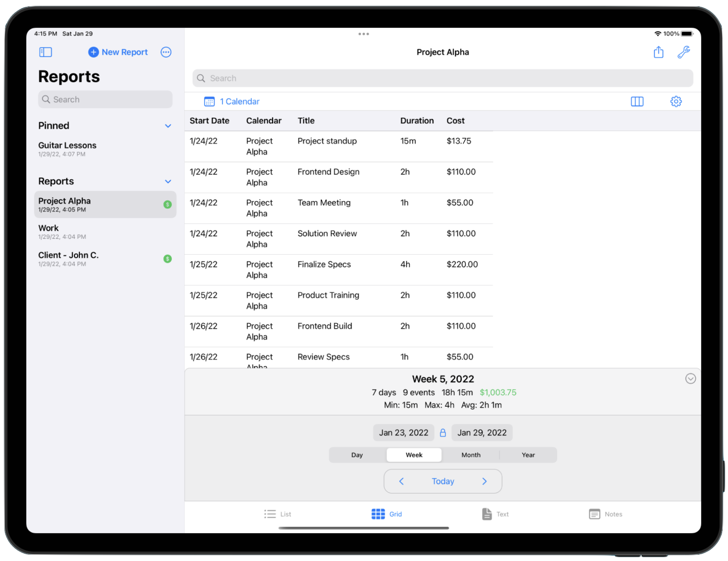This screenshot has height=561, width=728.
Task: Collapse the Week 5 summary panel
Action: point(690,378)
